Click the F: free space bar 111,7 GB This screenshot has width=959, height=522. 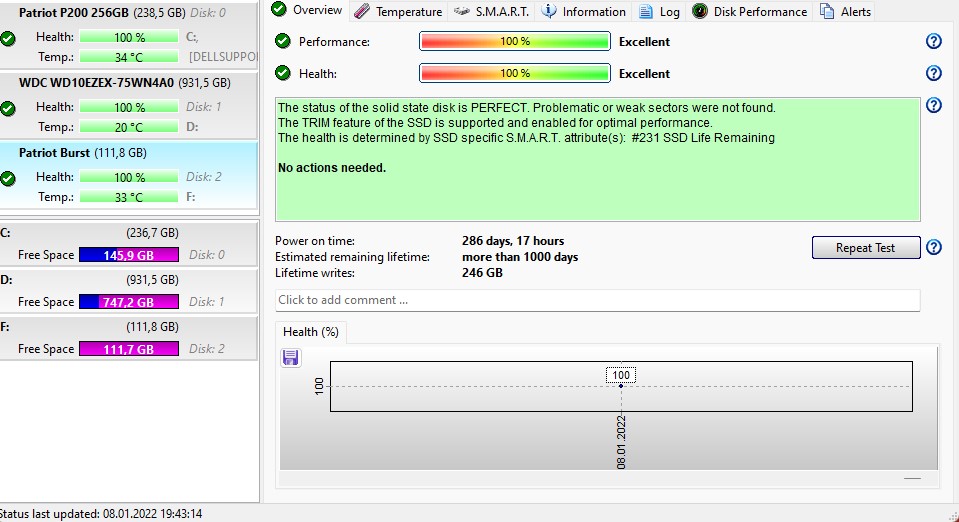click(129, 349)
